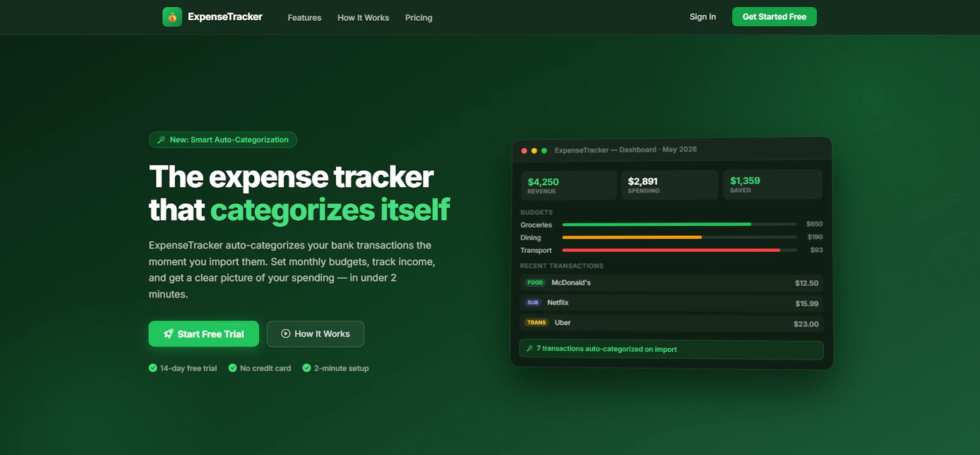Click the No credit card text
Viewport: 980px width, 455px height.
point(265,368)
